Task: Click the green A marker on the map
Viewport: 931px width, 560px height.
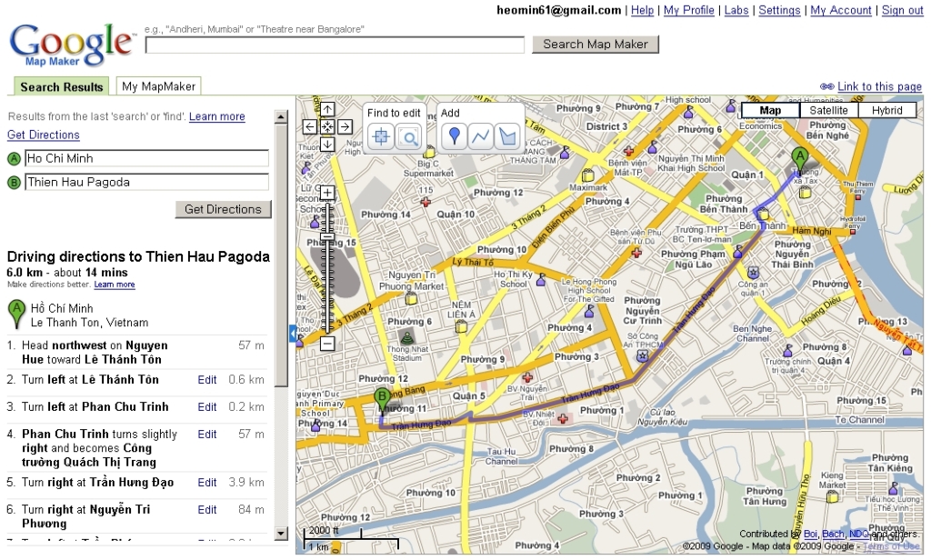Action: [x=800, y=159]
